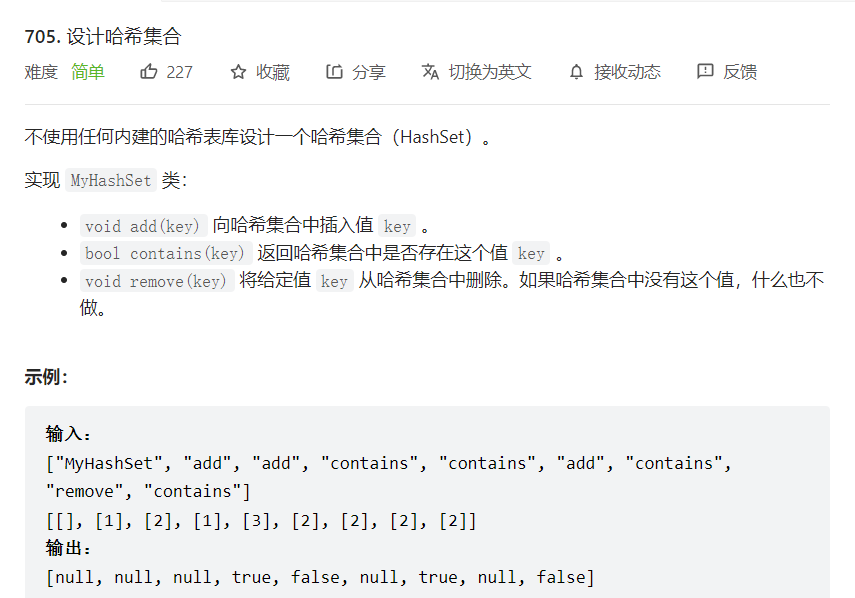Viewport: 855px width, 598px height.
Task: Click the 简单 difficulty label
Action: tap(88, 72)
